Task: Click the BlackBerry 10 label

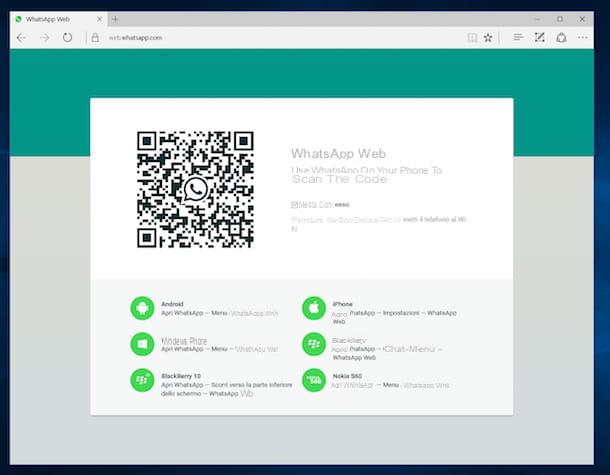Action: coord(181,376)
